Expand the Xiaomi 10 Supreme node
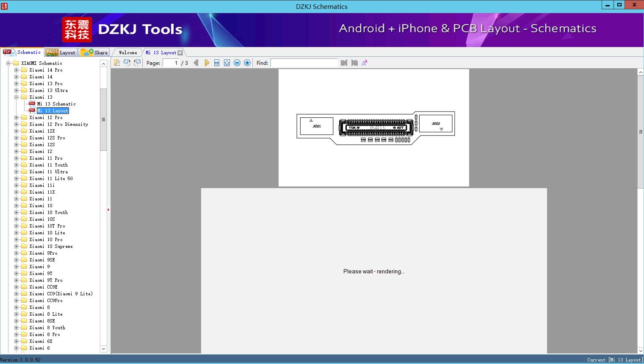 [x=16, y=246]
